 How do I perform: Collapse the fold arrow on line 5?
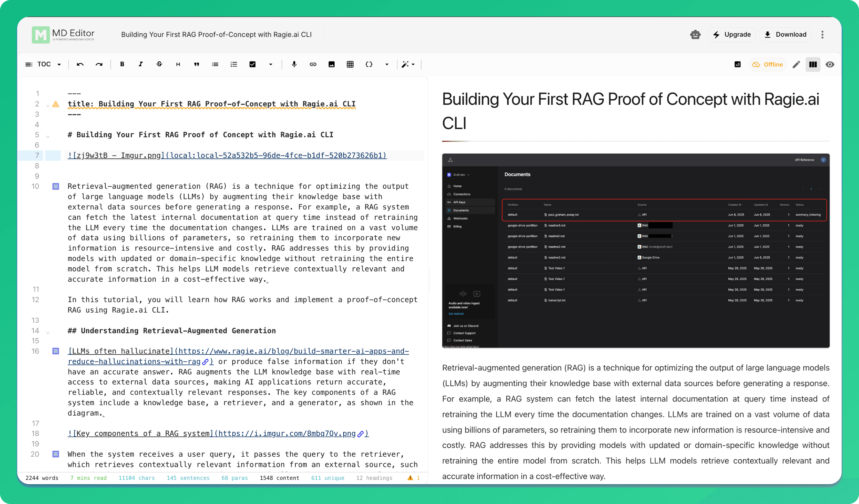pyautogui.click(x=48, y=136)
